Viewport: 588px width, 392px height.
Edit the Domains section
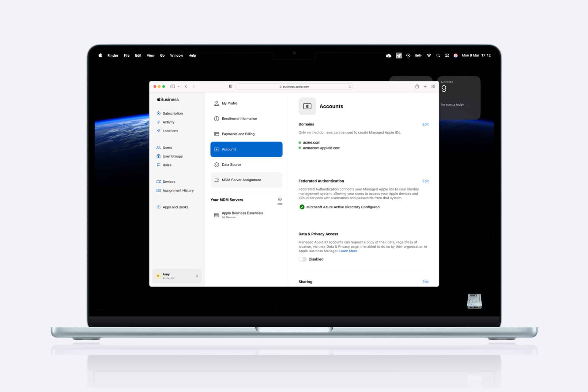click(425, 124)
